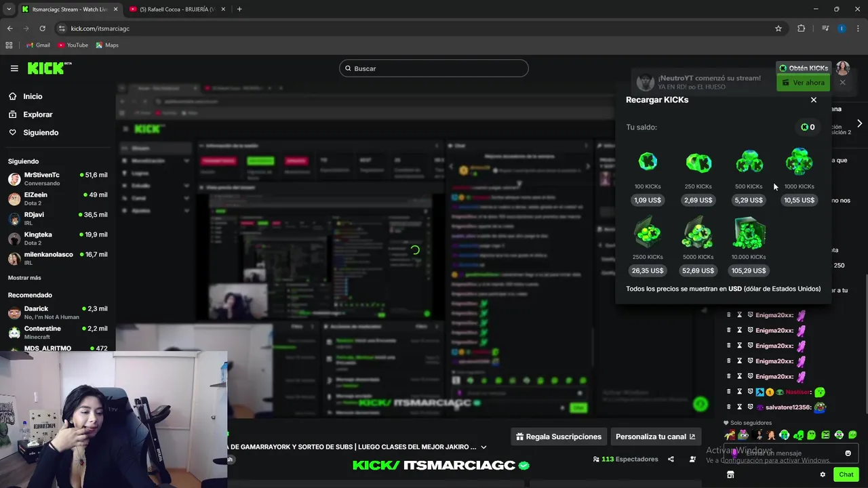The image size is (868, 488).
Task: Open milenkanolasco channel from followed list
Action: [58, 258]
